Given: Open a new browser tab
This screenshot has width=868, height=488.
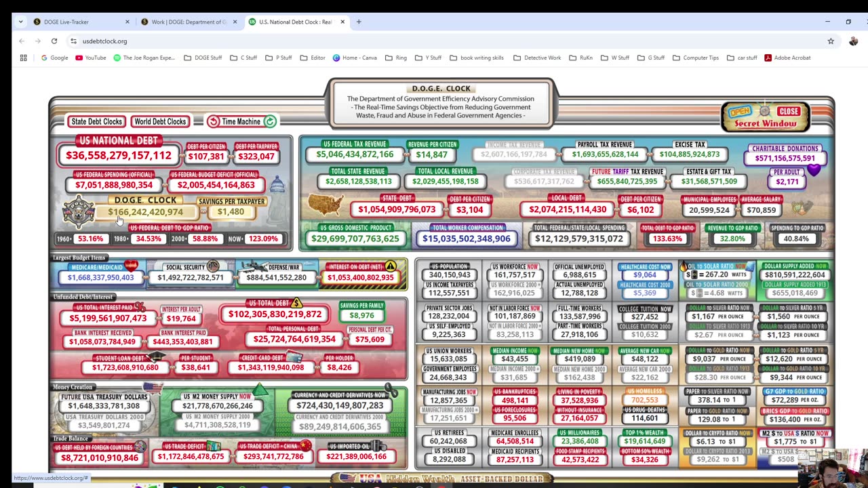Looking at the screenshot, I should [359, 22].
